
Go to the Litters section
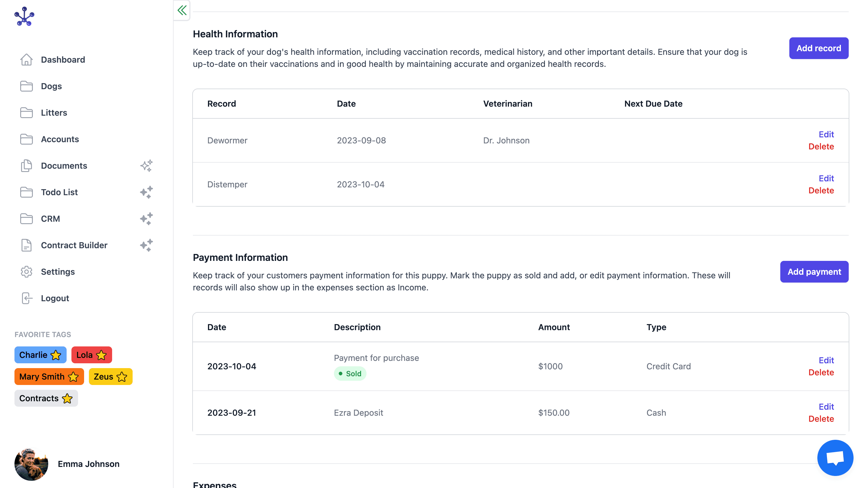54,113
